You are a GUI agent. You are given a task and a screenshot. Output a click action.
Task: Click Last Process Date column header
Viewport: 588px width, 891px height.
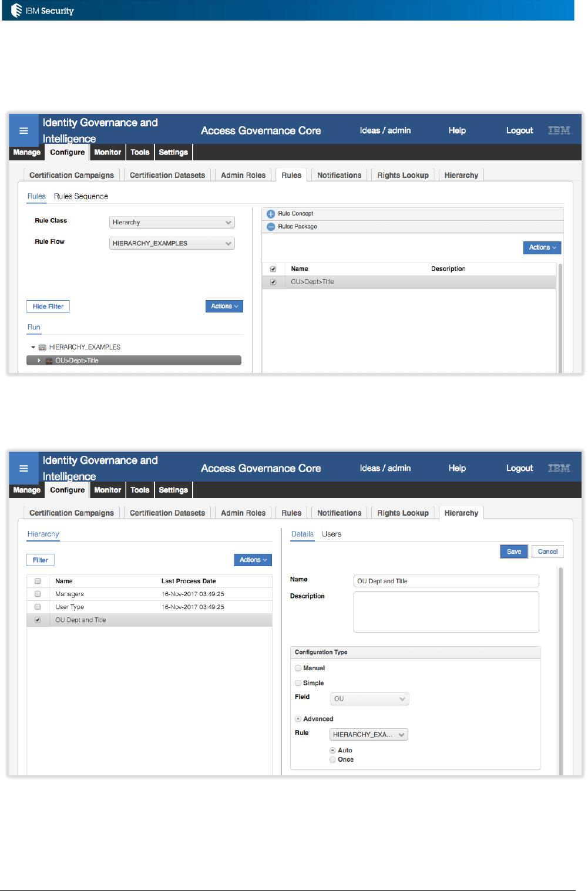pyautogui.click(x=189, y=581)
